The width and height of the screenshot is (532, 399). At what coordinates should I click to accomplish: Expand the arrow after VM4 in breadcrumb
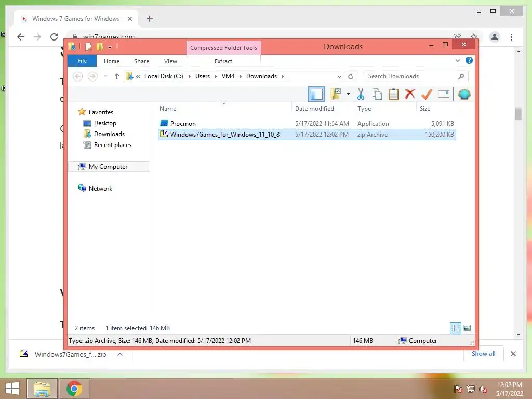(x=240, y=77)
